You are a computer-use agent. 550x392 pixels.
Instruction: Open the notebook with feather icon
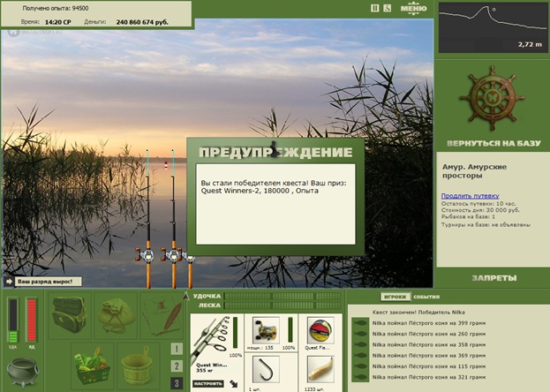[x=162, y=315]
